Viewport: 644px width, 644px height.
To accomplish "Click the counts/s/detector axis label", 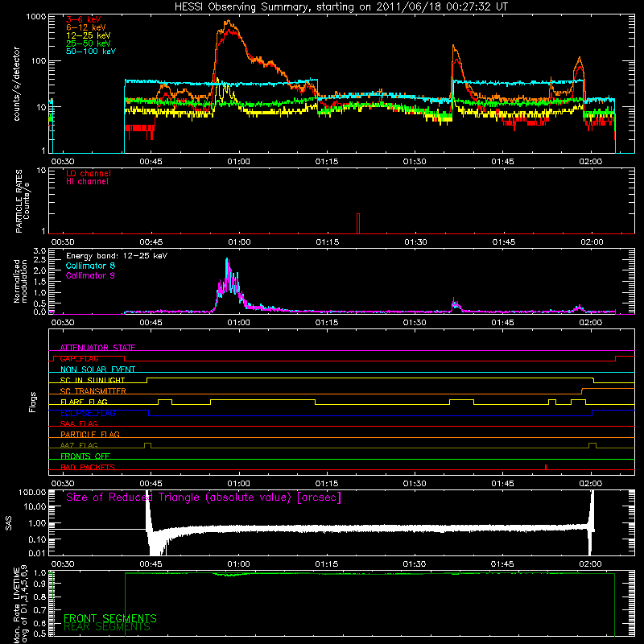I will (17, 84).
